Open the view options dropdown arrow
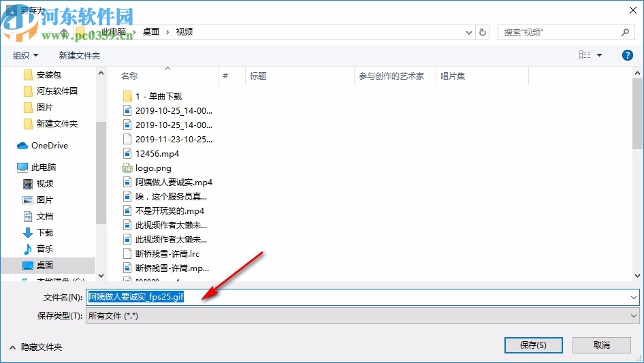 [x=599, y=55]
